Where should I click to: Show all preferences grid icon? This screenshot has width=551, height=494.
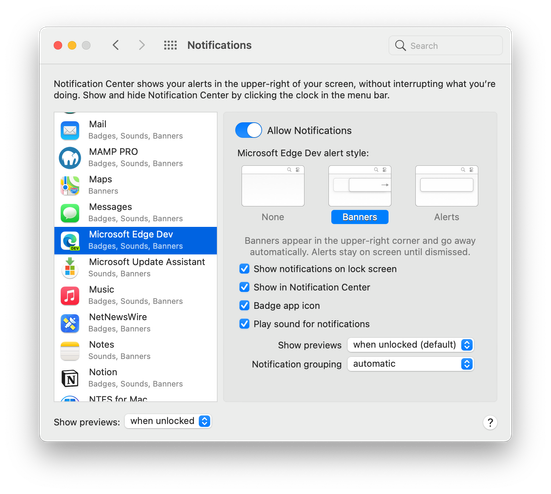[x=170, y=45]
